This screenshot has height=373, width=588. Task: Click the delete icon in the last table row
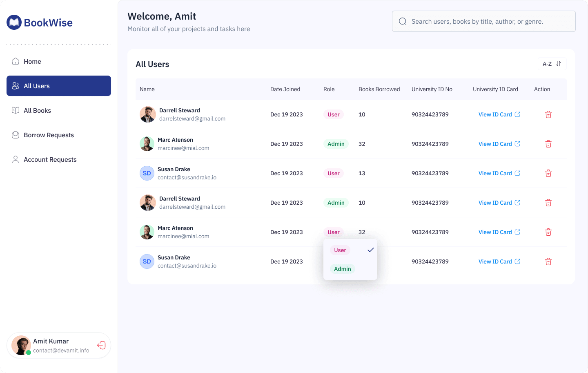tap(548, 261)
